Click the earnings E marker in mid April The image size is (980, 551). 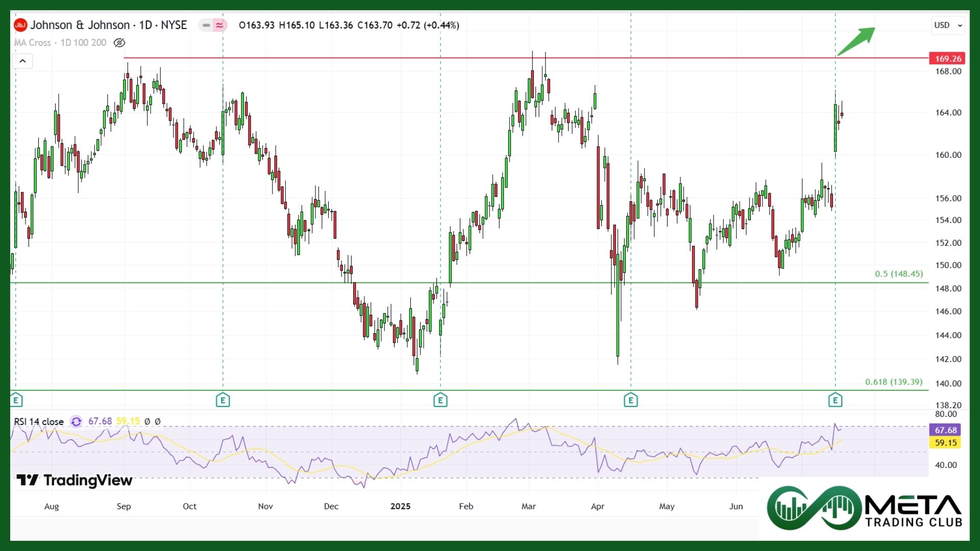[631, 400]
